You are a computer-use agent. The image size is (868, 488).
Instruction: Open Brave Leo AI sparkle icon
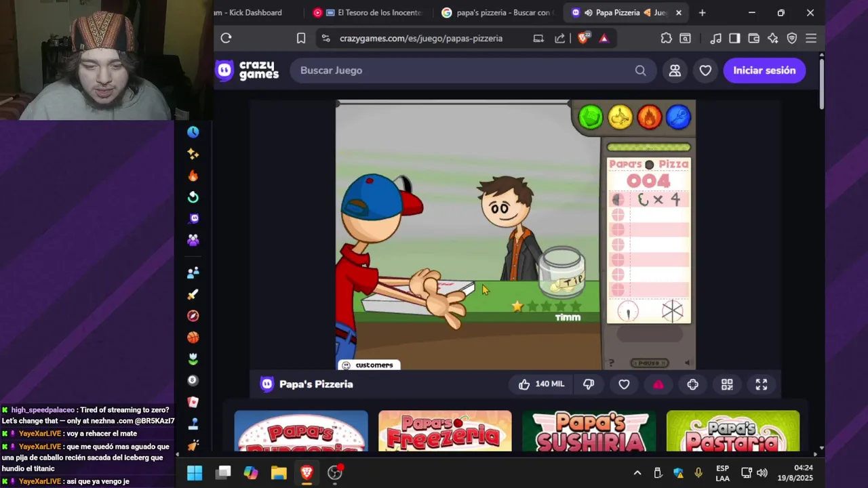pyautogui.click(x=772, y=39)
